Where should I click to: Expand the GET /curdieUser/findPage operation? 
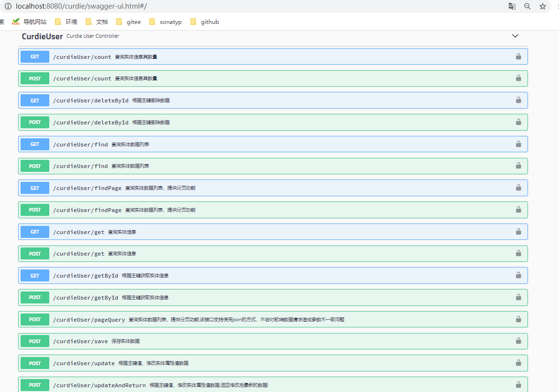pos(273,188)
